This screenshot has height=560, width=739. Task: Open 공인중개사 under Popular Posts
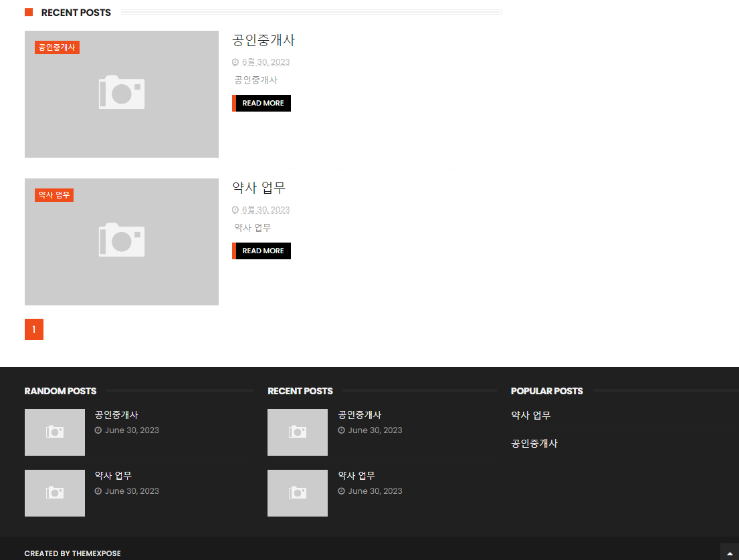click(534, 443)
